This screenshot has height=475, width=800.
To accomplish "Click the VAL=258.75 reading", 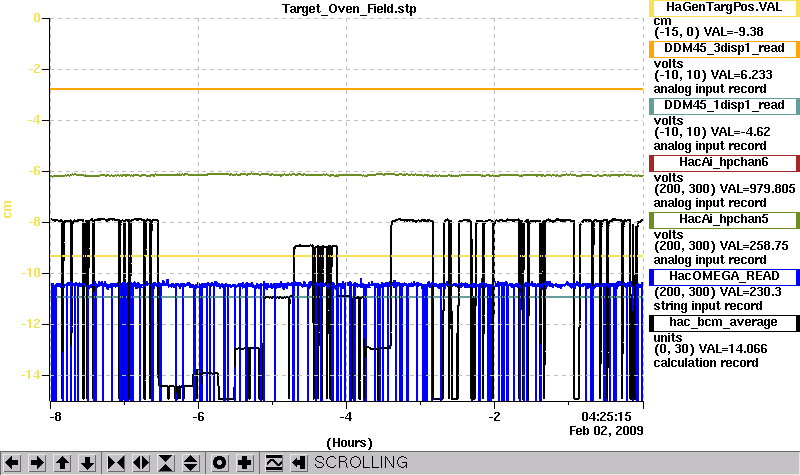I will [754, 246].
